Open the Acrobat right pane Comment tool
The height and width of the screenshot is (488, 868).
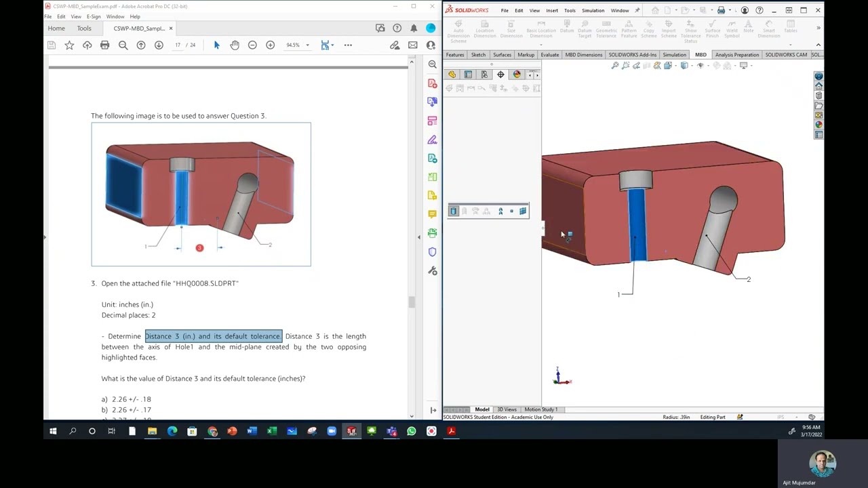pos(432,214)
